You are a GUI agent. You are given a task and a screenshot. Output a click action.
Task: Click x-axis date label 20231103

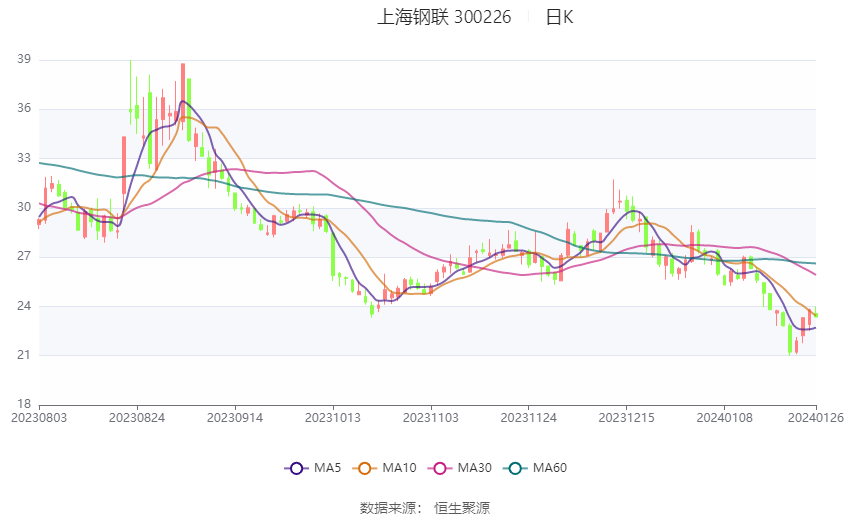(x=431, y=418)
